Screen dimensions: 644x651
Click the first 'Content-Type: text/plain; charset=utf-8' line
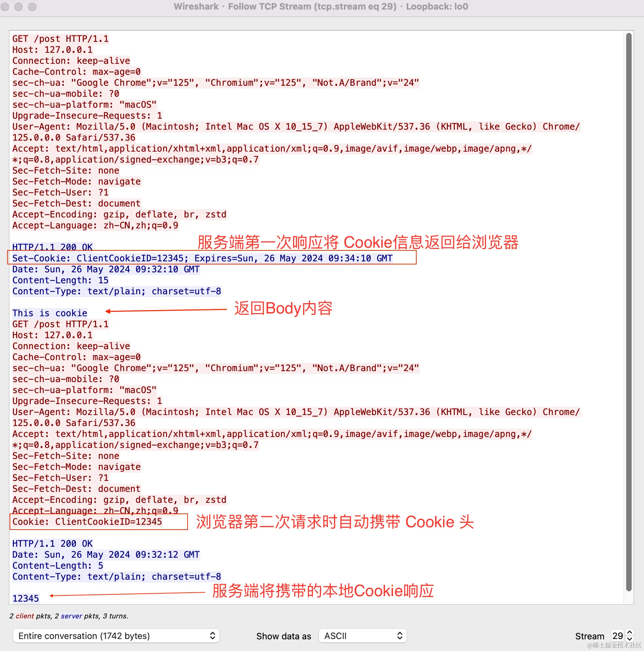pyautogui.click(x=117, y=291)
